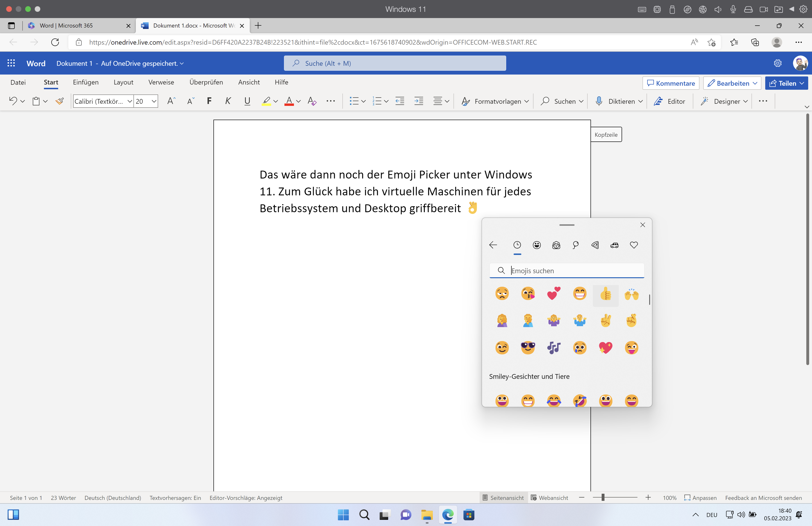
Task: Increase font size with the A-up icon
Action: pos(171,101)
